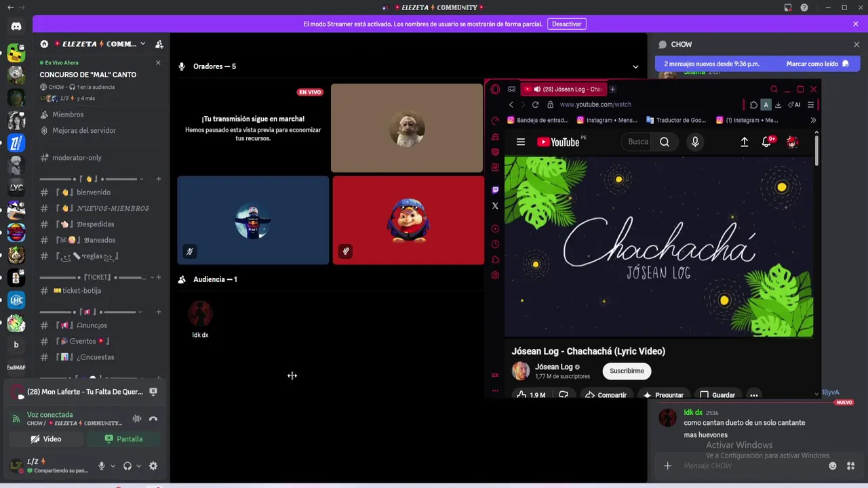Collapse the TICKET category header
Screen dimensions: 868x488
(x=96, y=277)
